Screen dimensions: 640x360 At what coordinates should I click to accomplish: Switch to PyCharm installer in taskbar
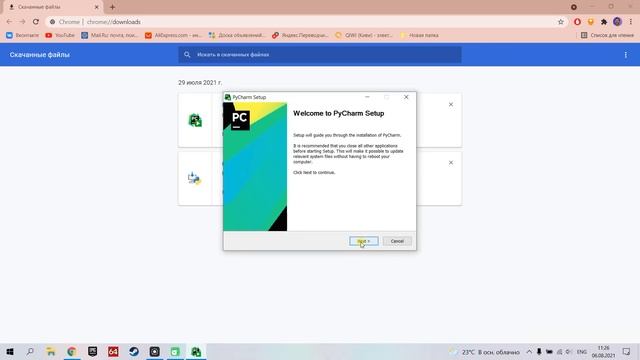[196, 351]
